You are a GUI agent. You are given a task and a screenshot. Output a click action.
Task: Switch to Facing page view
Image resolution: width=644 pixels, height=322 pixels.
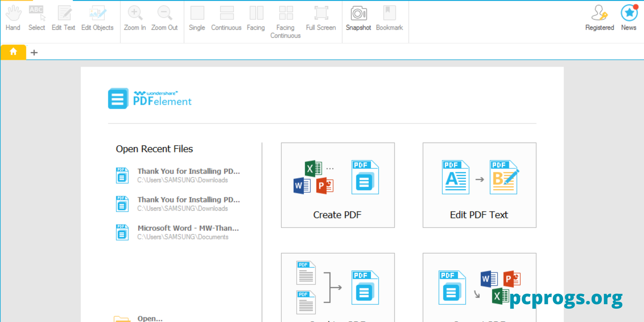click(x=256, y=19)
